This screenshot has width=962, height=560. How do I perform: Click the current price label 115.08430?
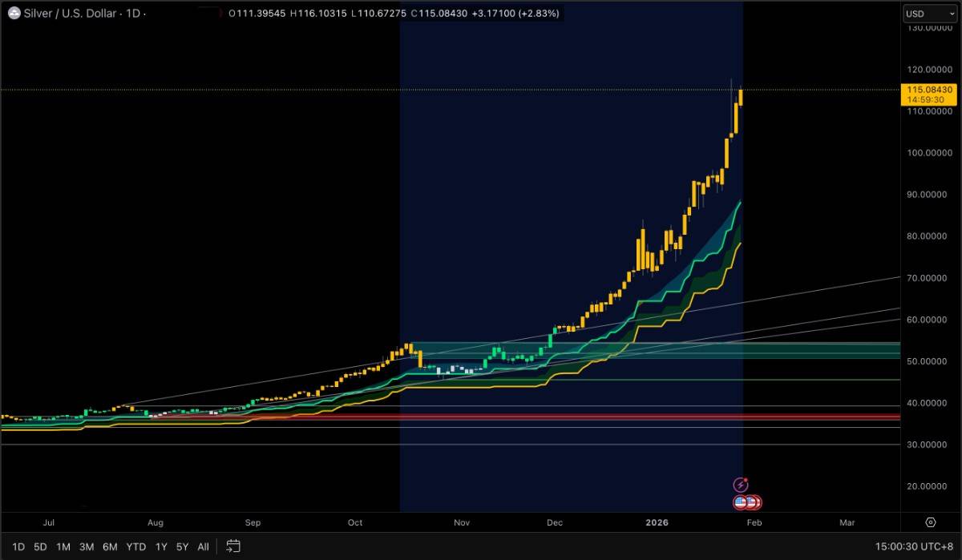tap(929, 90)
